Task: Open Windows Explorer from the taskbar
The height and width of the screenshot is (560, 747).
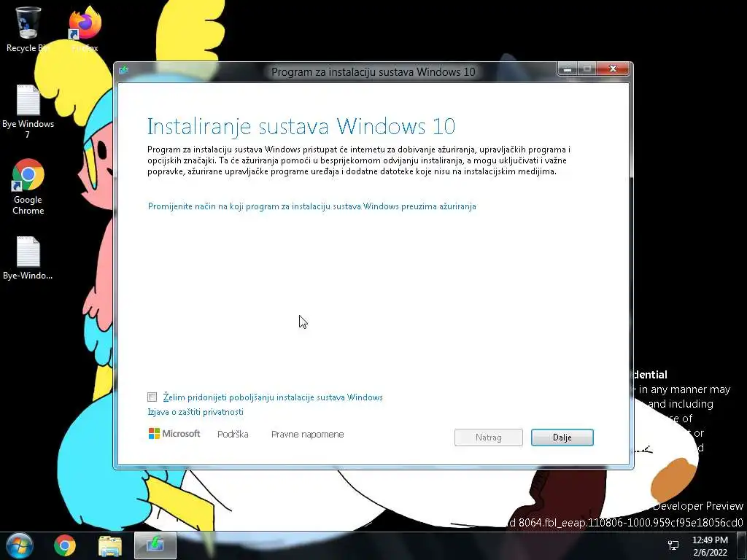Action: pos(110,545)
